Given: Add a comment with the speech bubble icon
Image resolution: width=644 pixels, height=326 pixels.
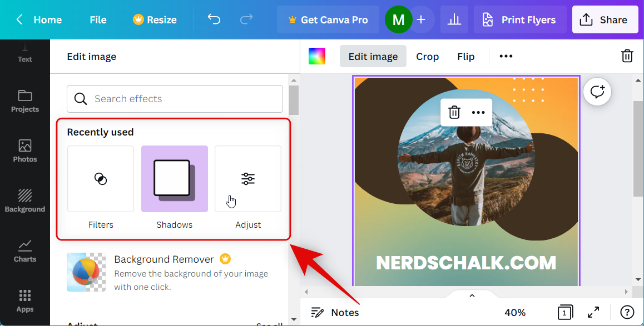Looking at the screenshot, I should click(597, 92).
